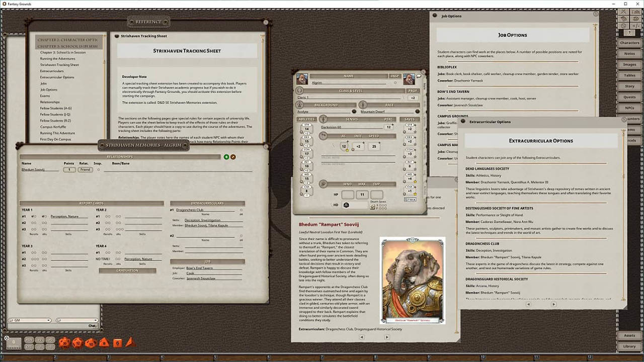Click Algrim's character portrait on sheet

(x=302, y=79)
